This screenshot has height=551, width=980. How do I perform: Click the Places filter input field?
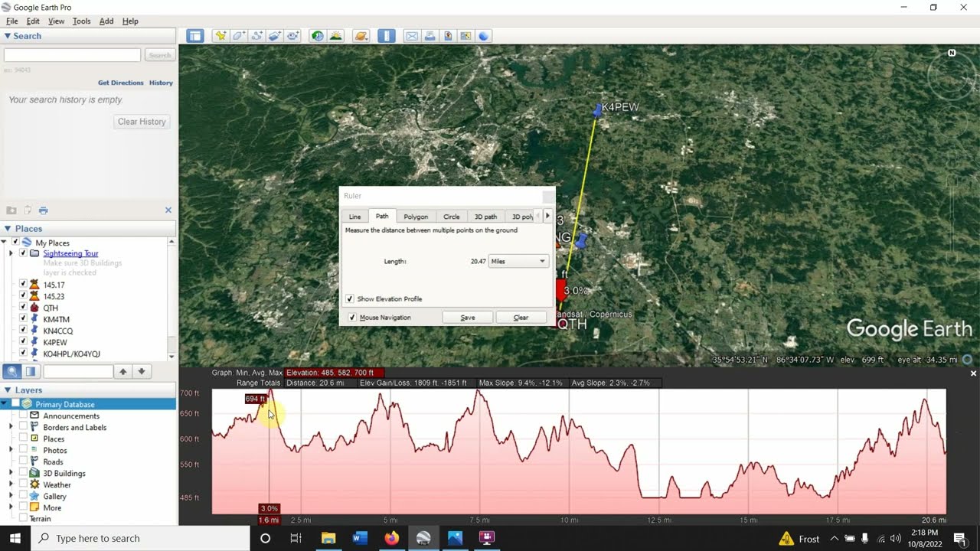click(x=78, y=371)
